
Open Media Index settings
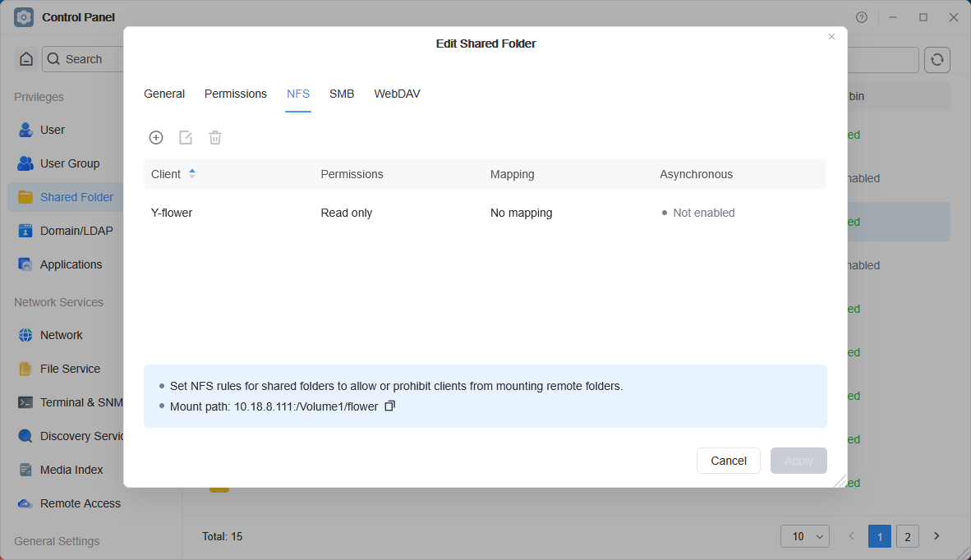coord(70,470)
